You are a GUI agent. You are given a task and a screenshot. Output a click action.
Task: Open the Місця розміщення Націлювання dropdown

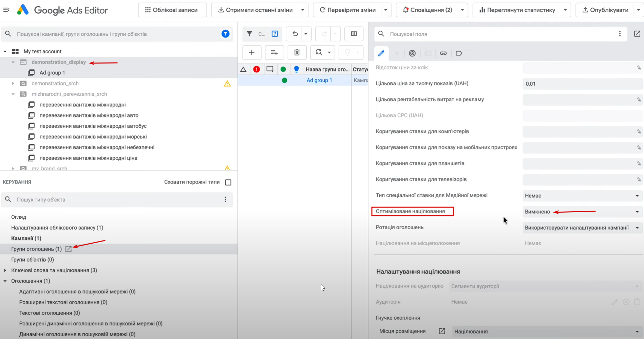click(x=547, y=332)
